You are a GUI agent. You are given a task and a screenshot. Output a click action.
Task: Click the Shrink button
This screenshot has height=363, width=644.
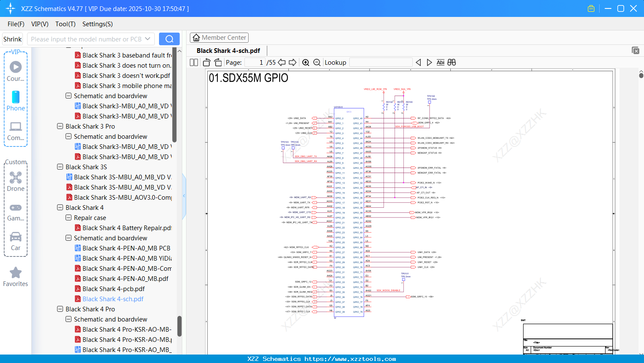(13, 39)
